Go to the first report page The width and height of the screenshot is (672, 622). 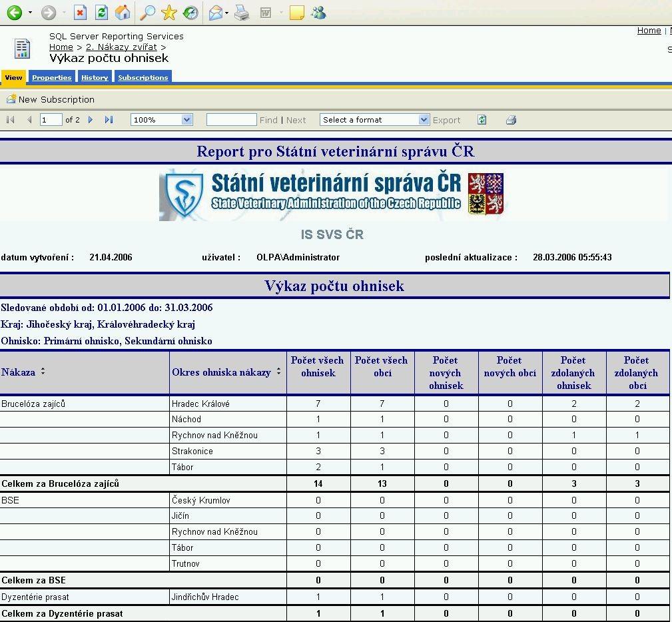(x=11, y=120)
